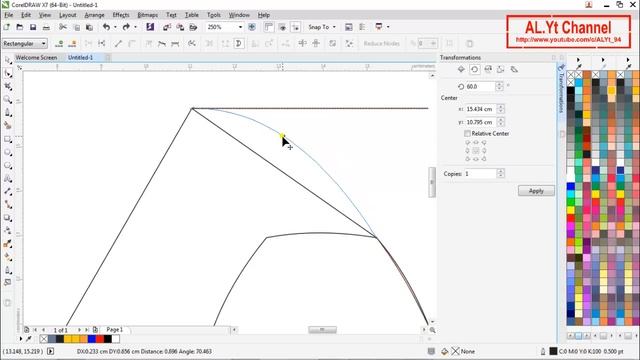The image size is (640, 360).
Task: Expand the Undo history dropdown arrow
Action: [115, 27]
